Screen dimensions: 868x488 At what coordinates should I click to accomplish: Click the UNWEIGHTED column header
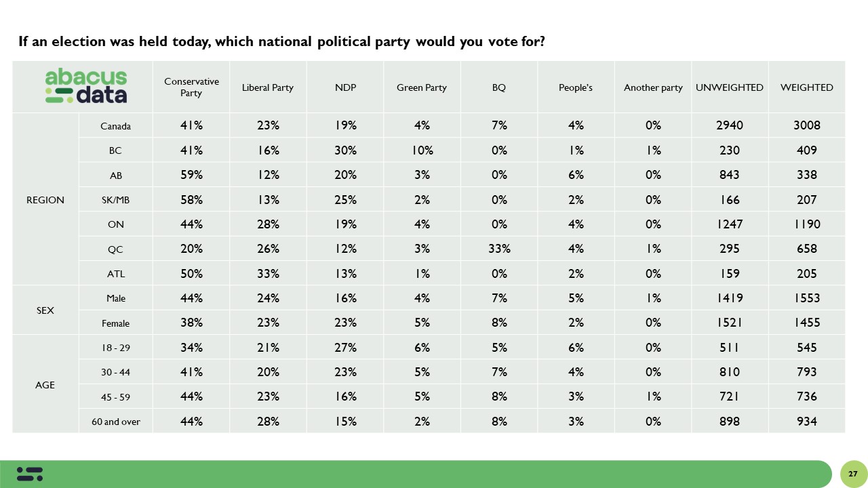pyautogui.click(x=730, y=87)
